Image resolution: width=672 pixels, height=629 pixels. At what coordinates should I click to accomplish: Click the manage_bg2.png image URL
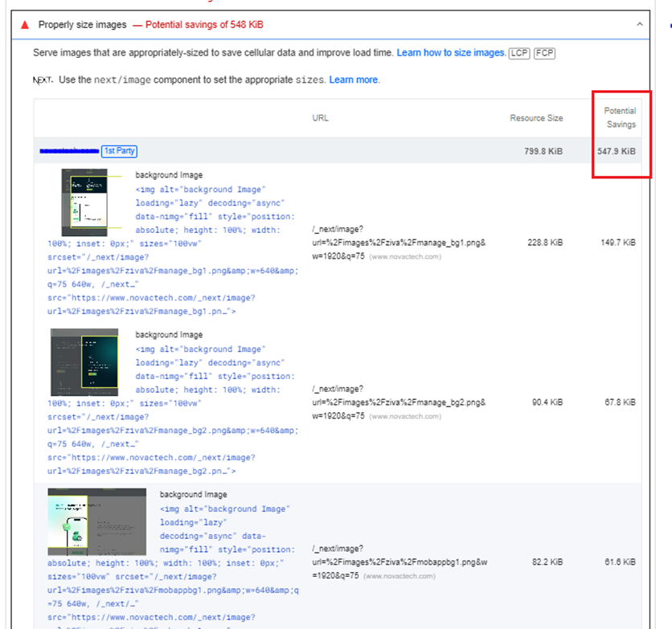click(398, 402)
